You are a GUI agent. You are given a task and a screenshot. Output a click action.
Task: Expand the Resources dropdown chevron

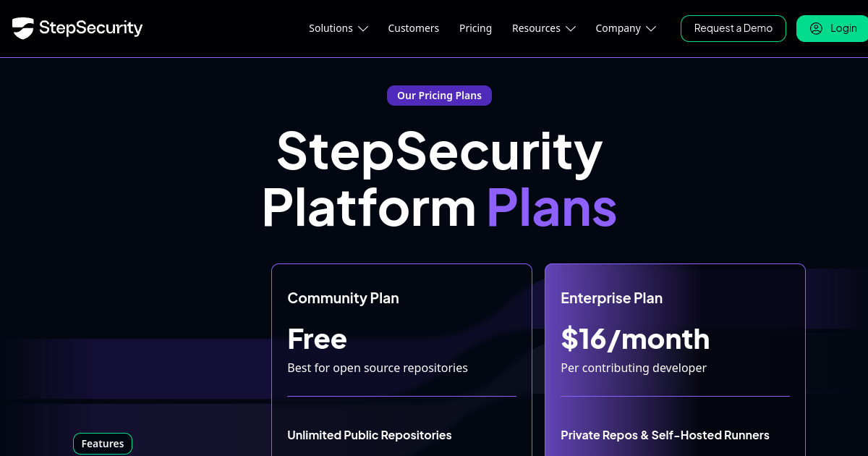pyautogui.click(x=571, y=29)
